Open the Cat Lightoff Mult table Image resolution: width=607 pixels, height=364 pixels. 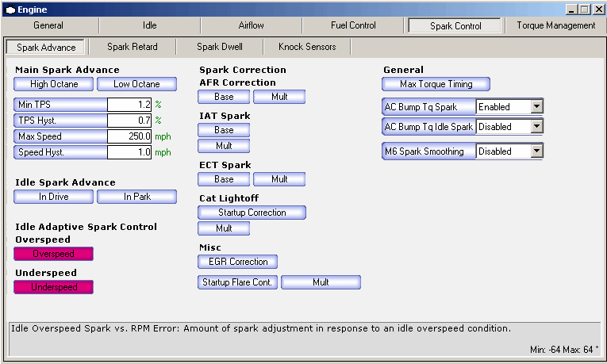tap(224, 228)
